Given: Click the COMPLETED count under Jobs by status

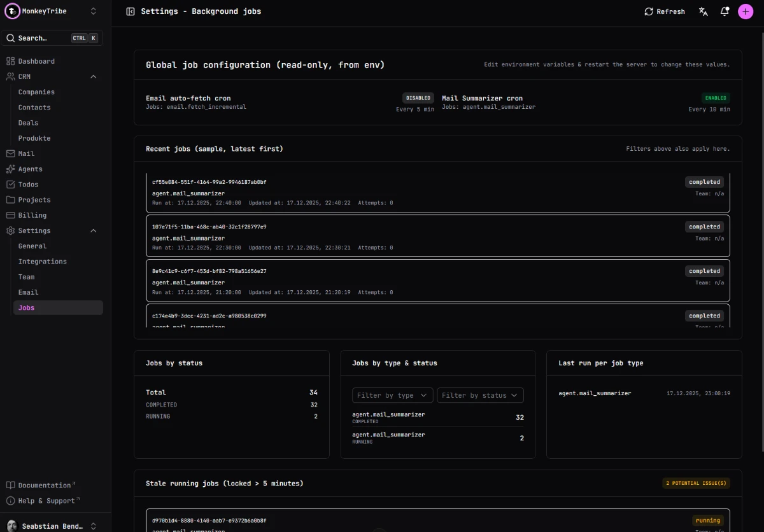Looking at the screenshot, I should [314, 405].
